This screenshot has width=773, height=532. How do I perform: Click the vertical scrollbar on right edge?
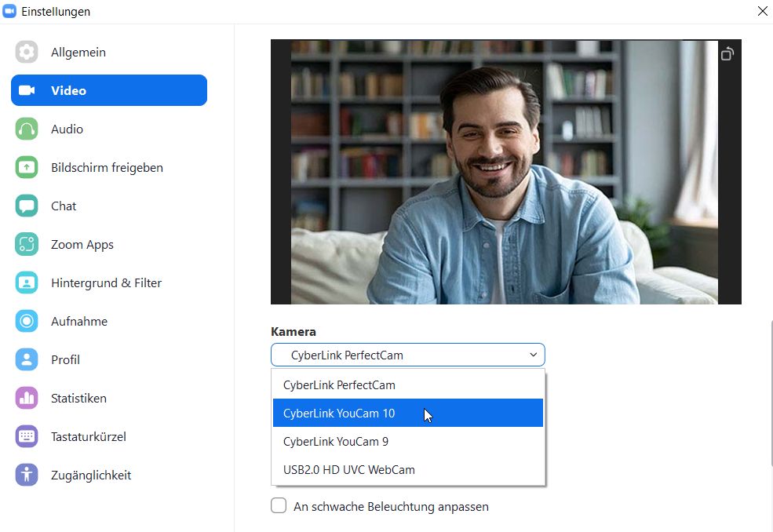pos(771,393)
